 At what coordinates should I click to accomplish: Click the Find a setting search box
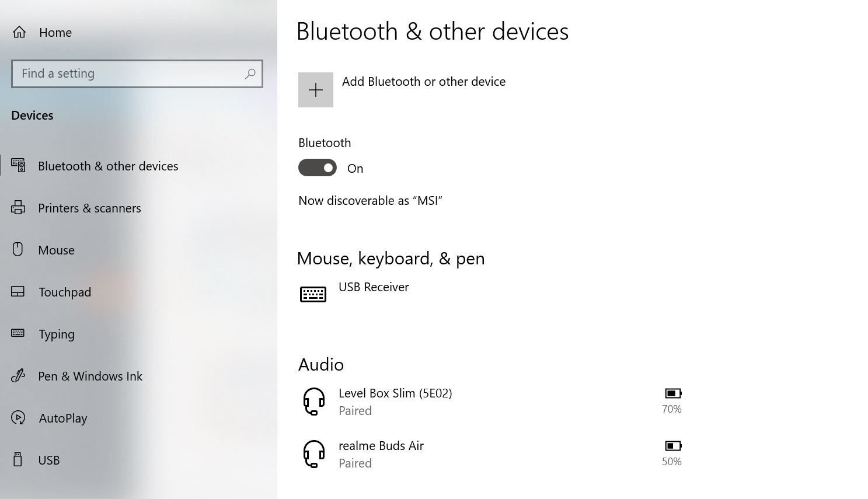(x=137, y=74)
